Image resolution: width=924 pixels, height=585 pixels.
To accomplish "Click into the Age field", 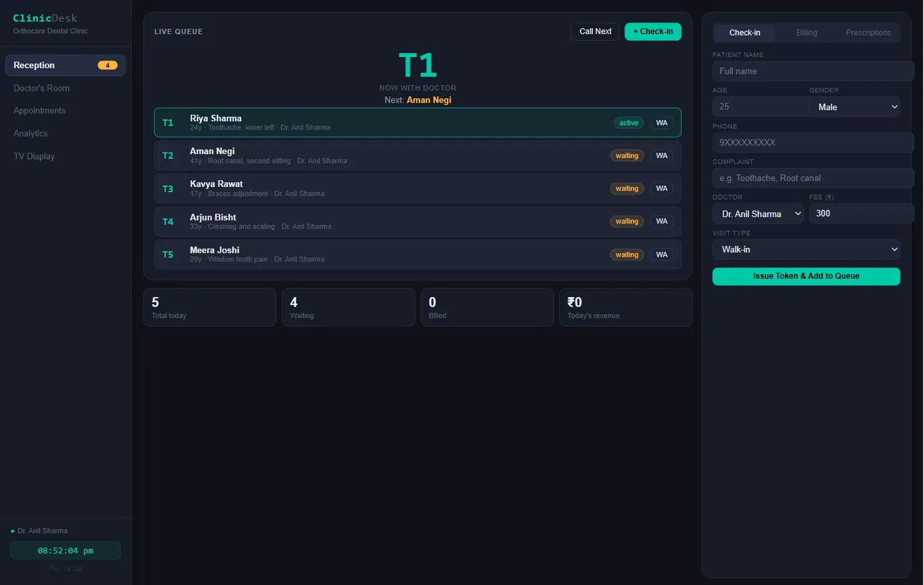I will 760,106.
